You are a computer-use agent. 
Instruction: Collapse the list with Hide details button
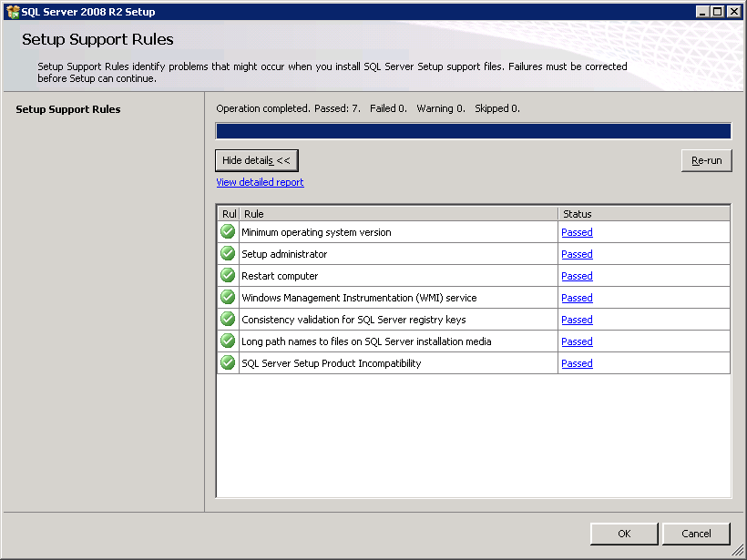pos(256,160)
